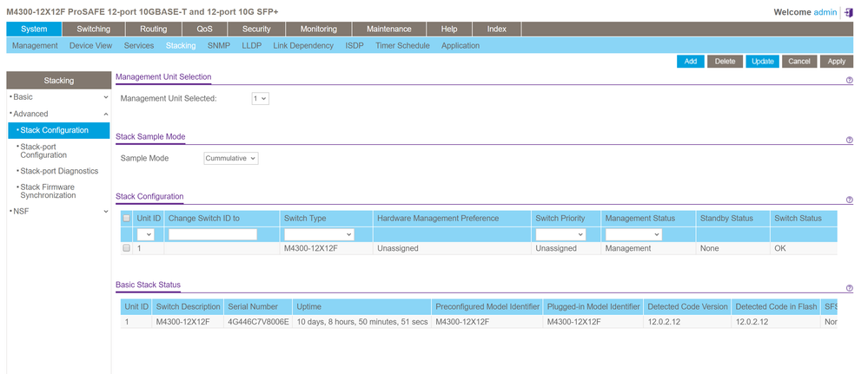Image resolution: width=868 pixels, height=374 pixels.
Task: Click the Change Switch ID to input field
Action: (x=213, y=234)
